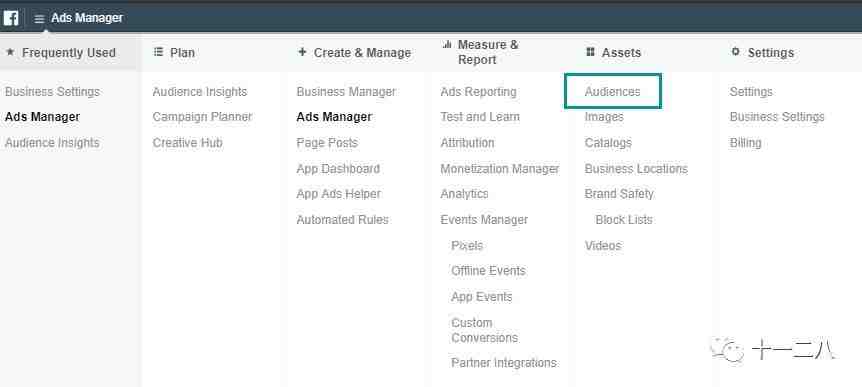This screenshot has width=862, height=387.
Task: Open Ads Reporting
Action: coord(478,92)
